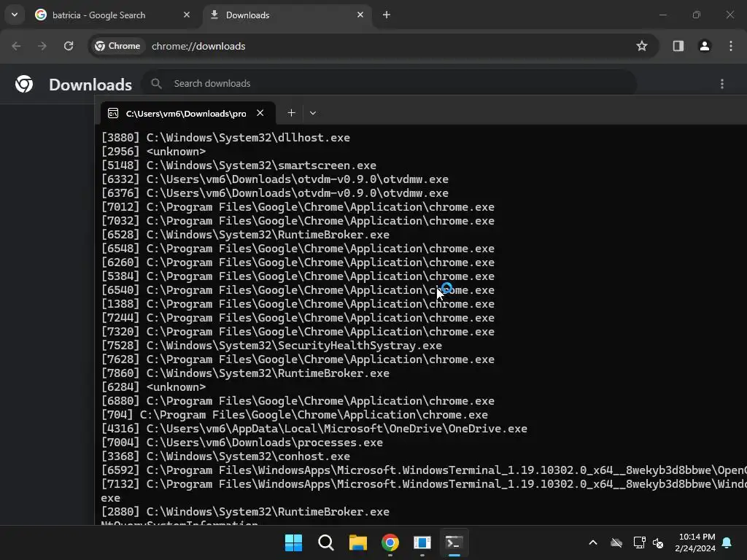Image resolution: width=747 pixels, height=560 pixels.
Task: Open Chrome's side panel
Action: (678, 46)
